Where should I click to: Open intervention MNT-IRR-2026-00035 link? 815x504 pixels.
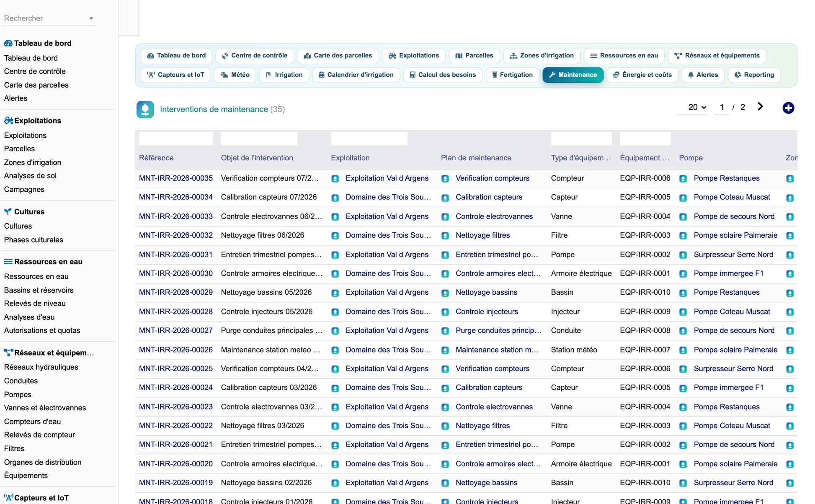click(176, 178)
